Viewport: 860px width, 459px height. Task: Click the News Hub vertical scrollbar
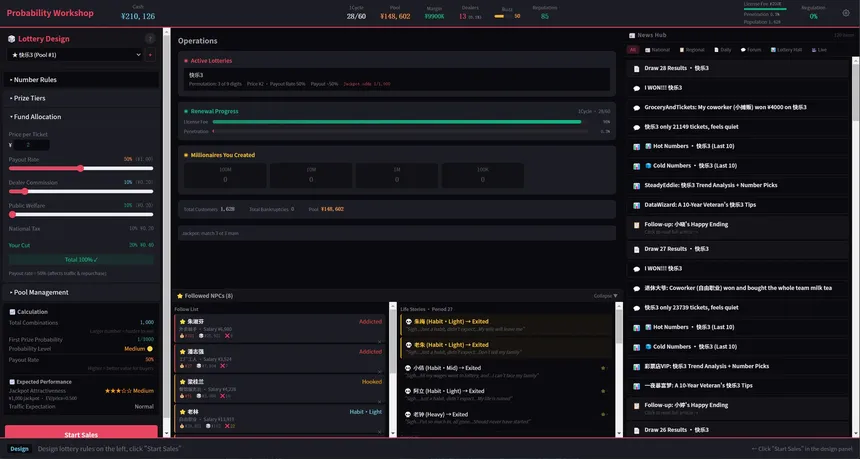(x=856, y=247)
